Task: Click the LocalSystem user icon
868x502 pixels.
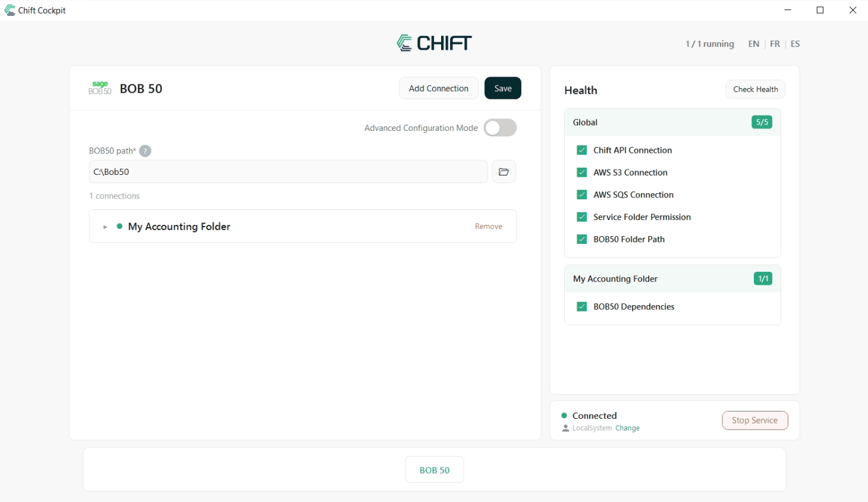Action: point(565,428)
